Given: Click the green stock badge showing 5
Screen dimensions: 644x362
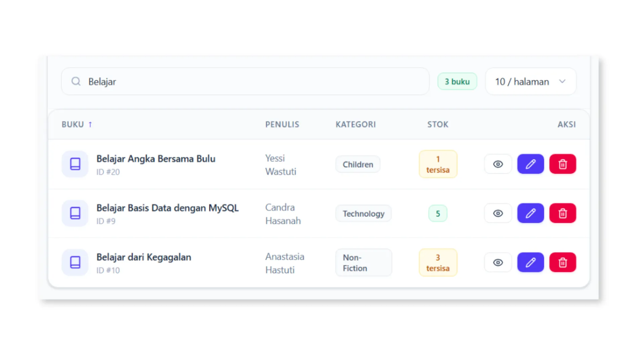Looking at the screenshot, I should 438,214.
